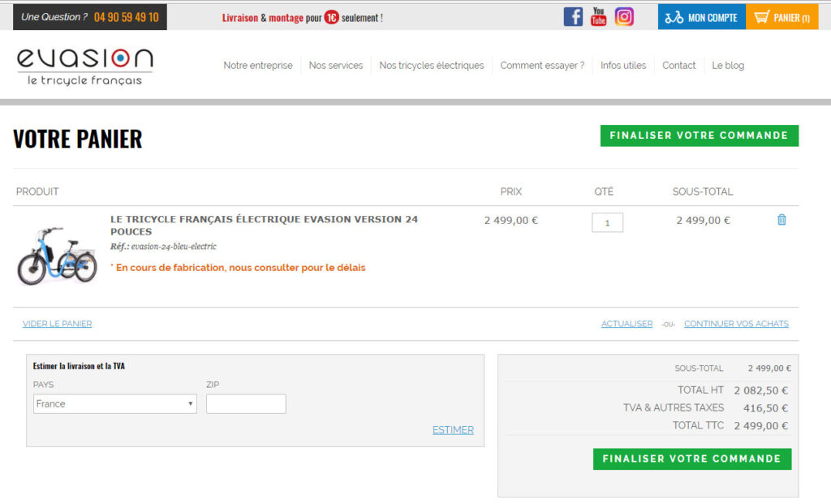Click top Finaliser votre commande button
This screenshot has width=831, height=504.
click(699, 136)
